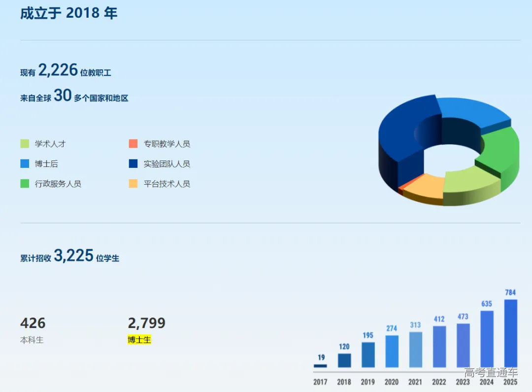532x392 pixels.
Task: Click the 成立于 2018 年 heading
Action: (x=68, y=13)
